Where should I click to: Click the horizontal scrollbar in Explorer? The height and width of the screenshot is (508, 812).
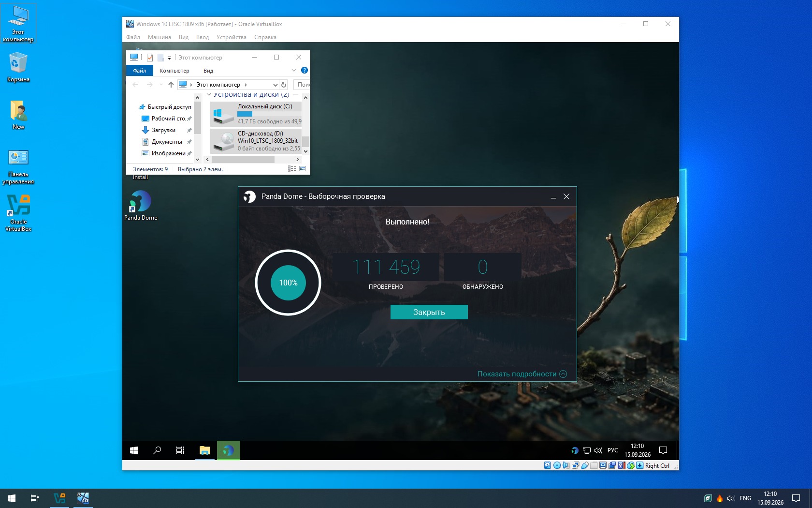pos(243,159)
